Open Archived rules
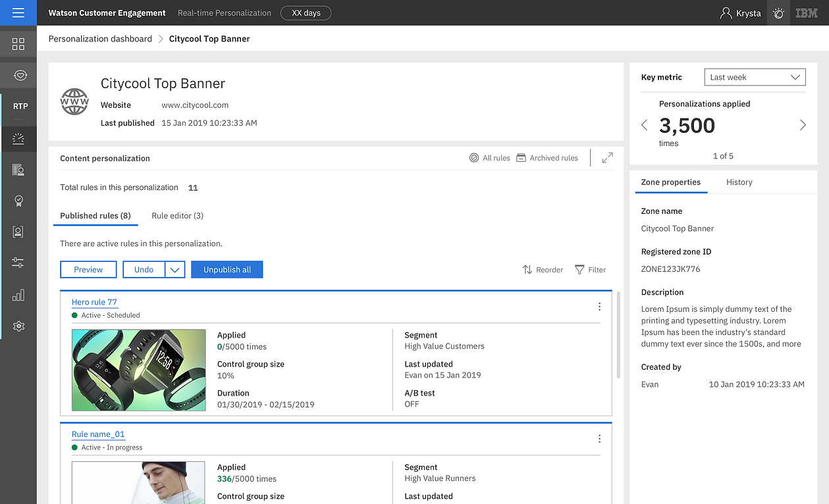 [547, 158]
